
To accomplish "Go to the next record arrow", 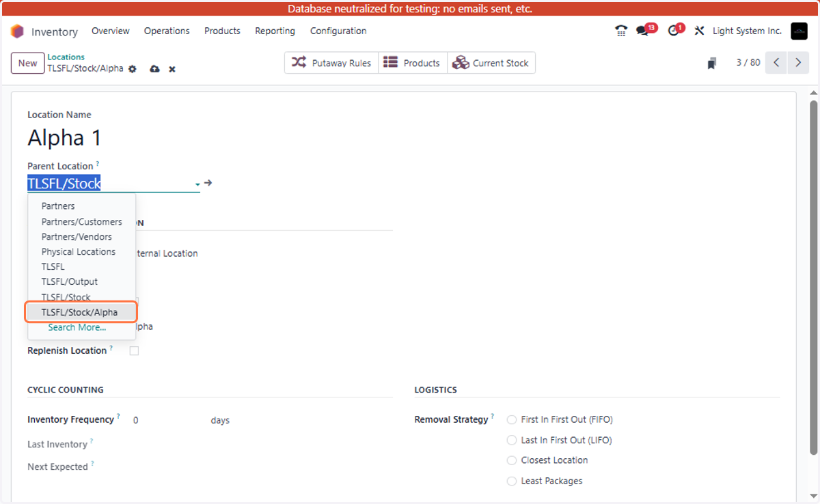I will click(x=798, y=63).
